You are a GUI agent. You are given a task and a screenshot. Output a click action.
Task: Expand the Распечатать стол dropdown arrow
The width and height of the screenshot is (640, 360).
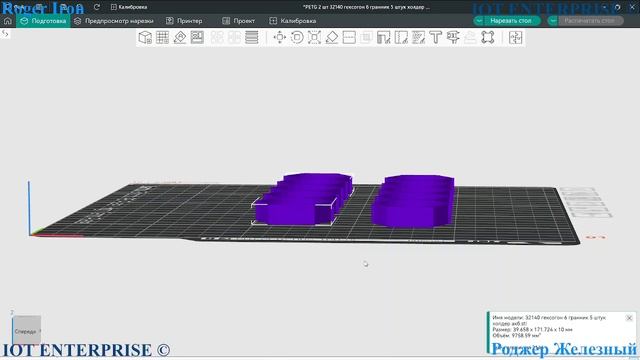click(553, 20)
